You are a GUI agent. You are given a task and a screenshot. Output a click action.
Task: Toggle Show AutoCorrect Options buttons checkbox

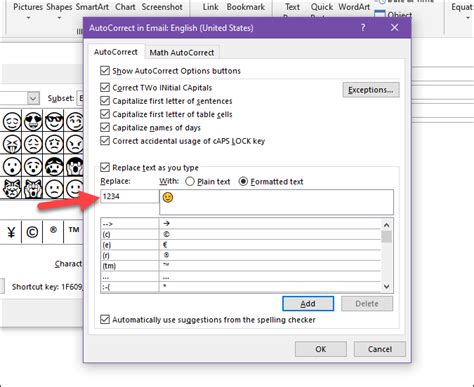105,71
